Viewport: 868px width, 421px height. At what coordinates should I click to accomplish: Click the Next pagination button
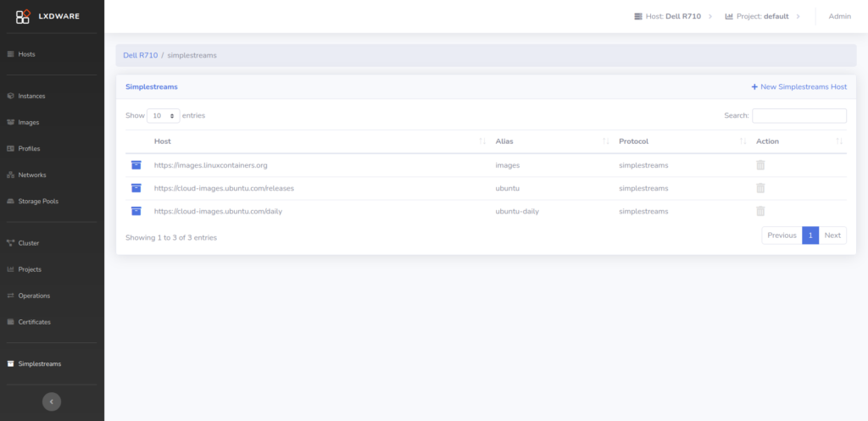832,235
